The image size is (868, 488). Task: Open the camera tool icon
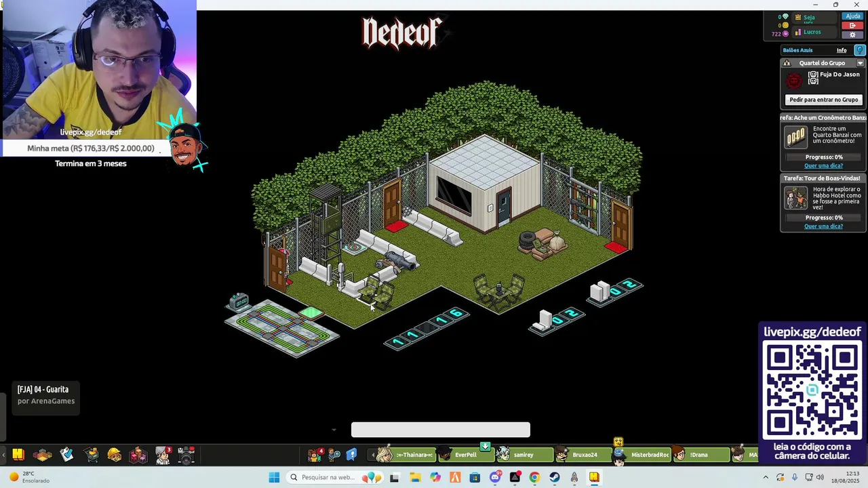click(x=186, y=455)
